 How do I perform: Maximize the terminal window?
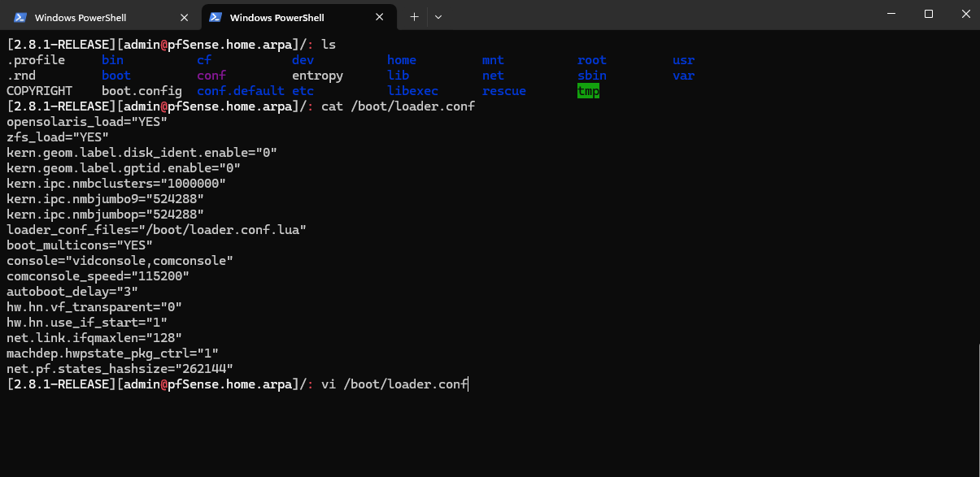[929, 14]
